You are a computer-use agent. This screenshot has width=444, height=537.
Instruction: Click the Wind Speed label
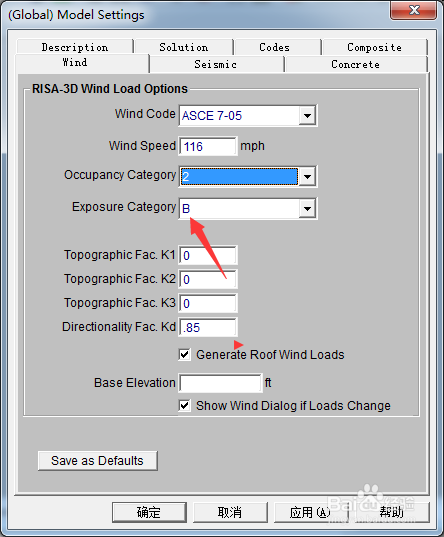142,146
